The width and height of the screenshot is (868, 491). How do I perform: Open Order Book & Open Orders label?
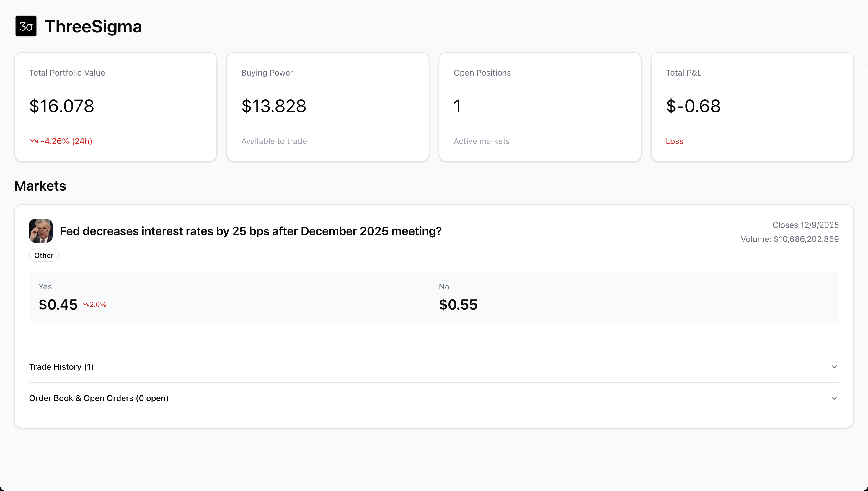[x=99, y=398]
